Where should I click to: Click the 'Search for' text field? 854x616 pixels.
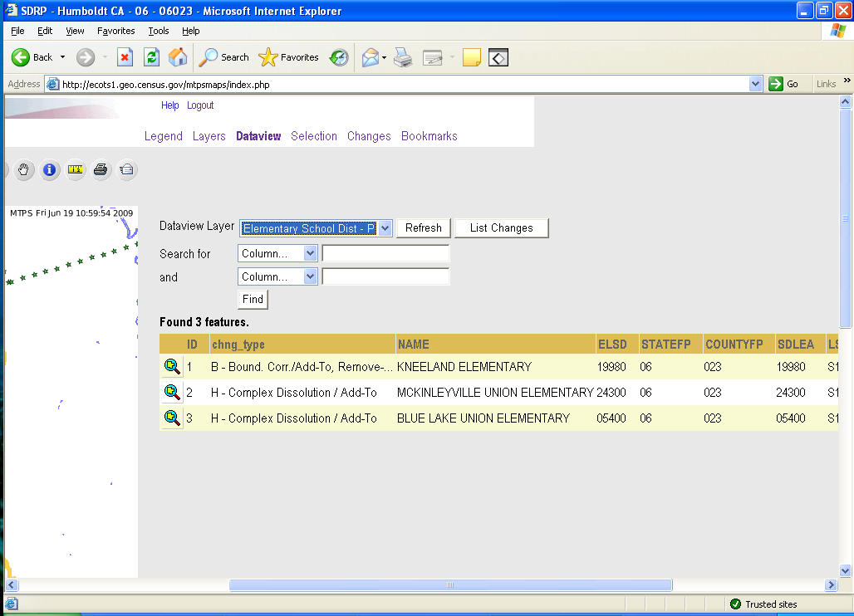[x=385, y=253]
